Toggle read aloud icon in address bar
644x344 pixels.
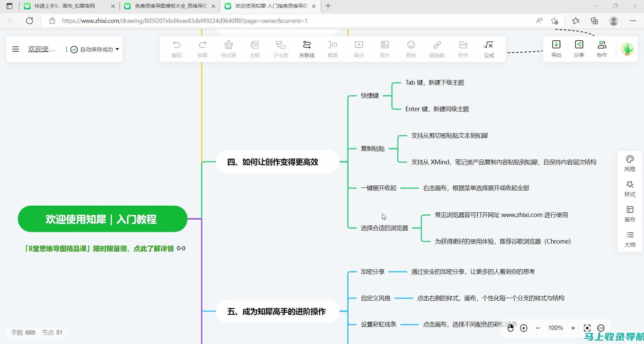coord(539,21)
